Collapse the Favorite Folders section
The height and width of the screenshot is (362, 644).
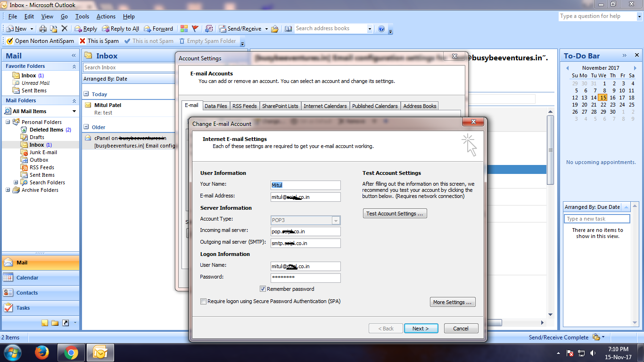tap(74, 66)
